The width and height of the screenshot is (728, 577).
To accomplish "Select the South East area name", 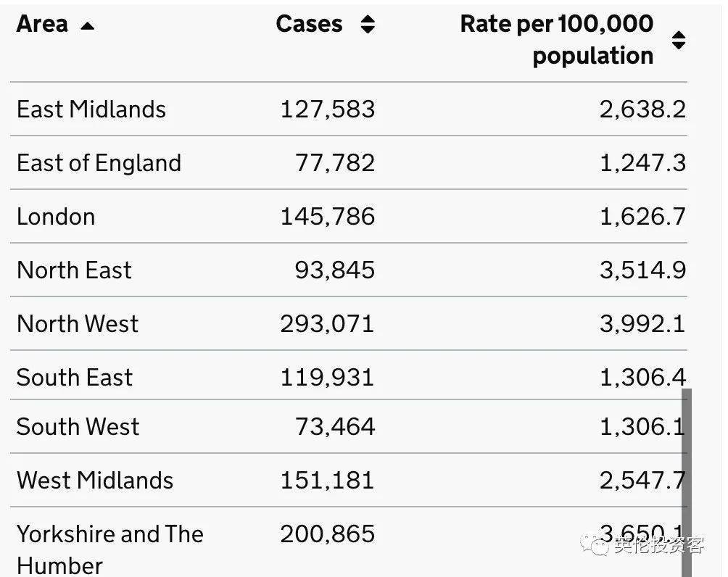I will click(75, 378).
